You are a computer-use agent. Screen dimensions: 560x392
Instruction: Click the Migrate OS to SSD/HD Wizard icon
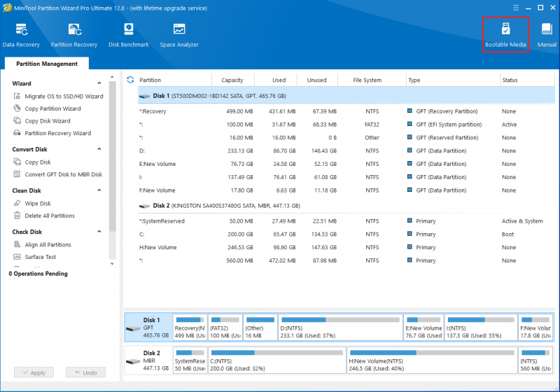(x=17, y=96)
